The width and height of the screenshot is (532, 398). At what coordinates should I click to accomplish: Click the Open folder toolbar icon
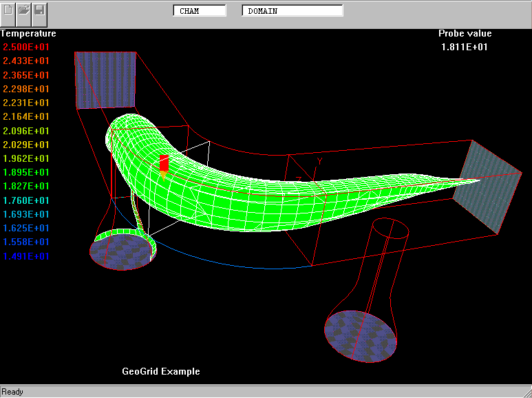24,10
